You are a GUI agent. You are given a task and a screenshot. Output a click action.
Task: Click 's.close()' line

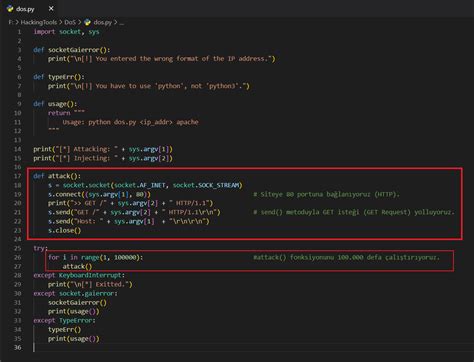pyautogui.click(x=64, y=230)
